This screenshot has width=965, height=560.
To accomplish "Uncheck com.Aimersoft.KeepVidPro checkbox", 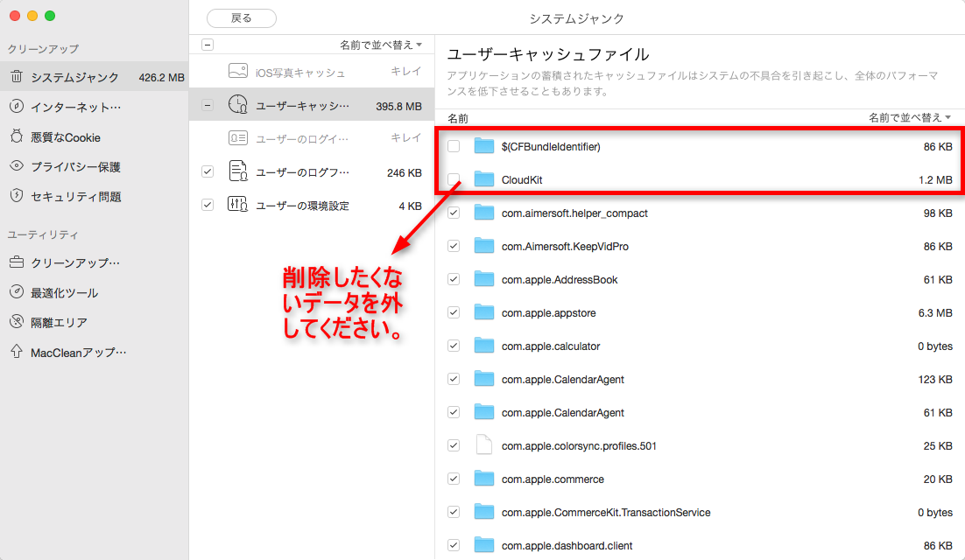I will pyautogui.click(x=454, y=246).
